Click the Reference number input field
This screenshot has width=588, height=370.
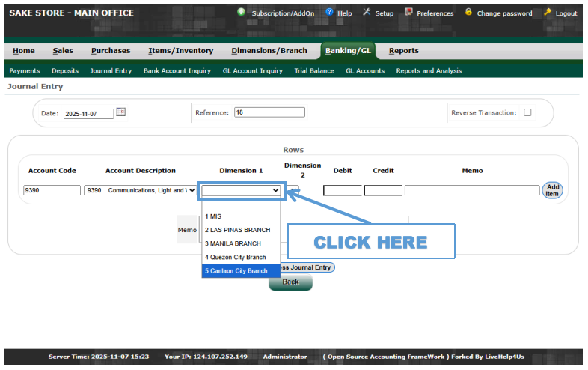(x=269, y=112)
